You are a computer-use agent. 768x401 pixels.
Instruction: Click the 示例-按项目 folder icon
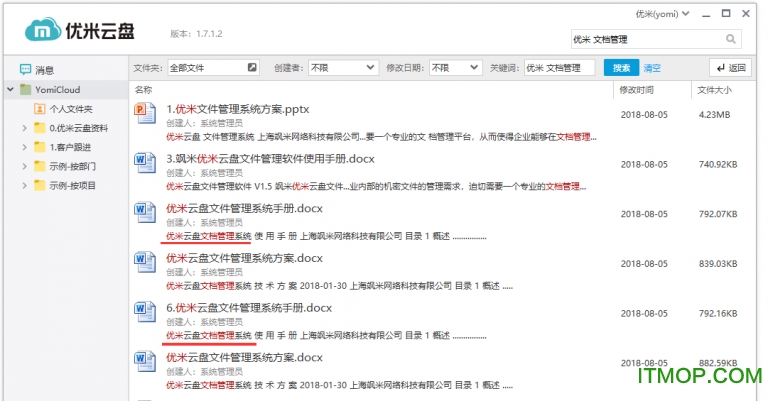(40, 186)
